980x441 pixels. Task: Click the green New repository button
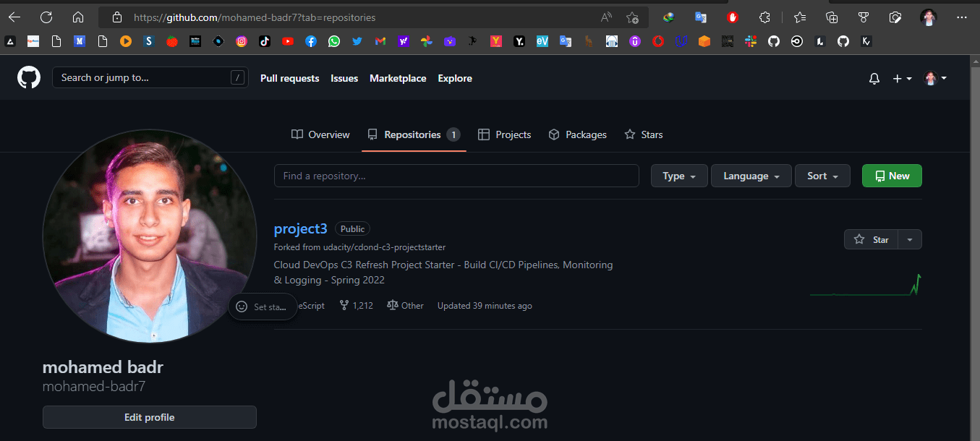[x=892, y=176]
